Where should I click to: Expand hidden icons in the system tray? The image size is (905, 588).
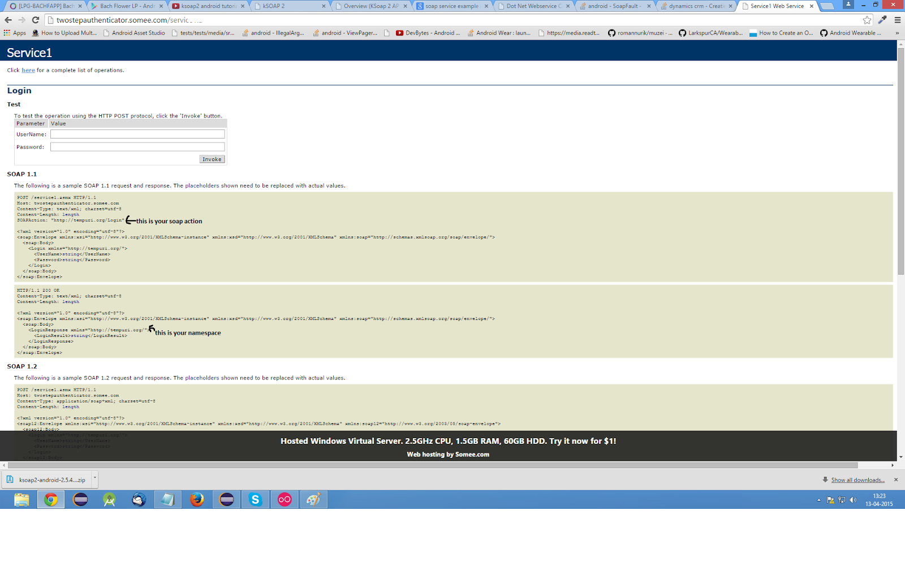[x=818, y=500]
